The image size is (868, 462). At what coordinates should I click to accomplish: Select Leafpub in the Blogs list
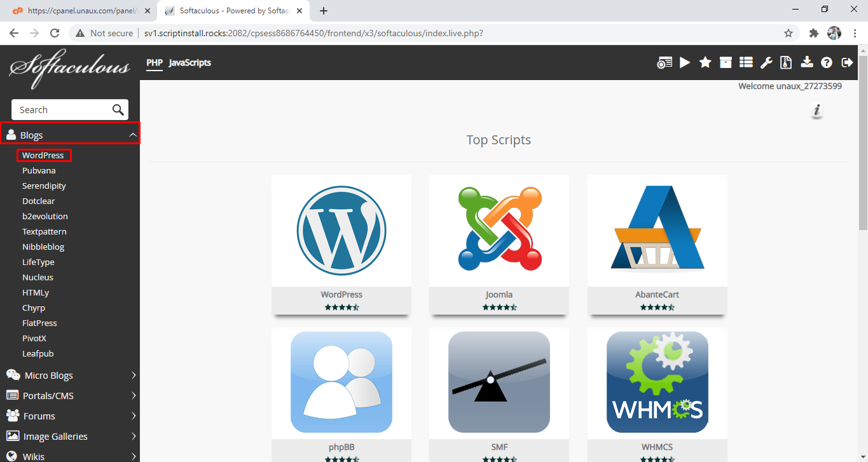click(38, 353)
